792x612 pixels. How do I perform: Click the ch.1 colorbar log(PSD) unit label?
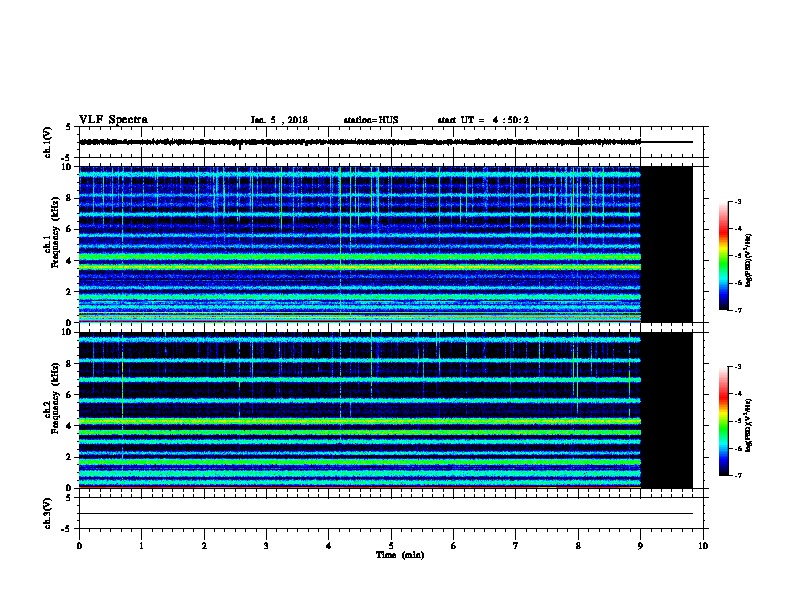(748, 260)
